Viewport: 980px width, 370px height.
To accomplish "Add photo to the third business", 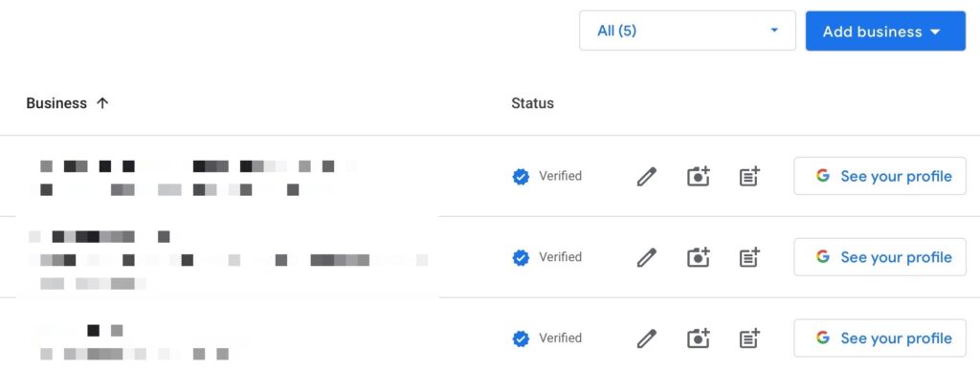I will (x=698, y=338).
